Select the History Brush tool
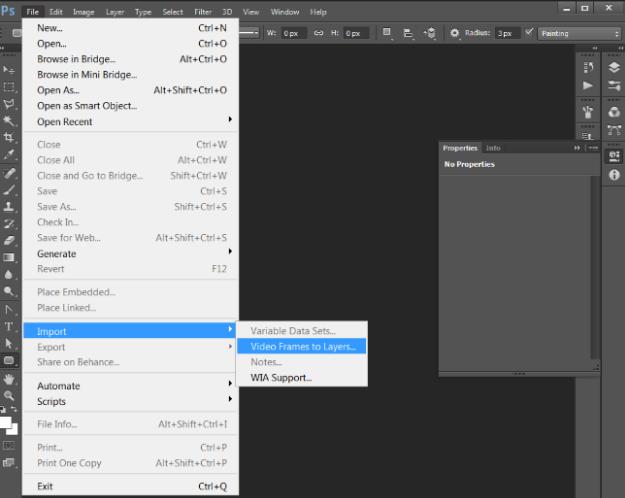Viewport: 625px width, 498px height. pos(8,224)
